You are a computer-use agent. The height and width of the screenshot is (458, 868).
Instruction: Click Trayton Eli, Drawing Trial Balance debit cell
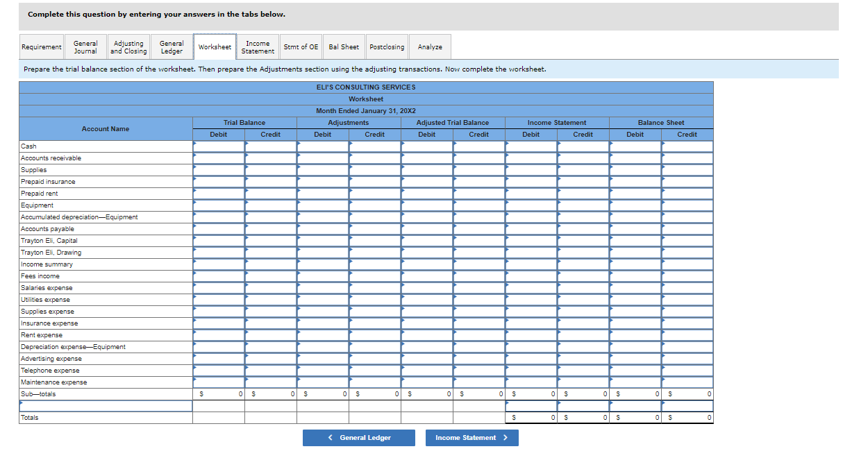click(x=219, y=253)
